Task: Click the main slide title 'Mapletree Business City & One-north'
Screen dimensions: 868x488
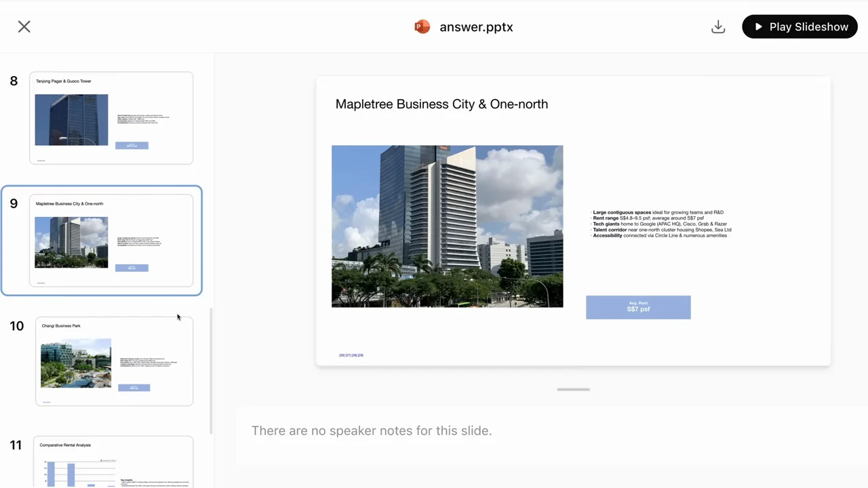Action: pos(441,104)
